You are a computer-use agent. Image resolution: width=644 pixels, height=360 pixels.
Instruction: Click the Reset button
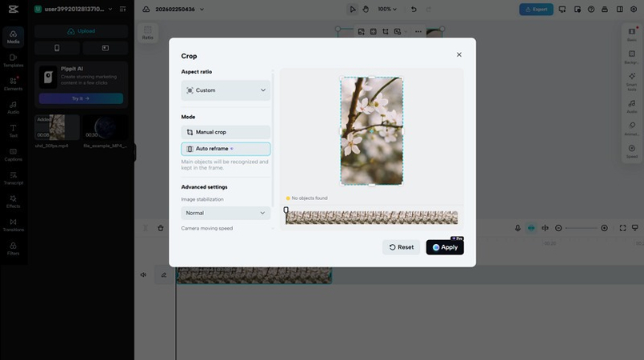(402, 247)
